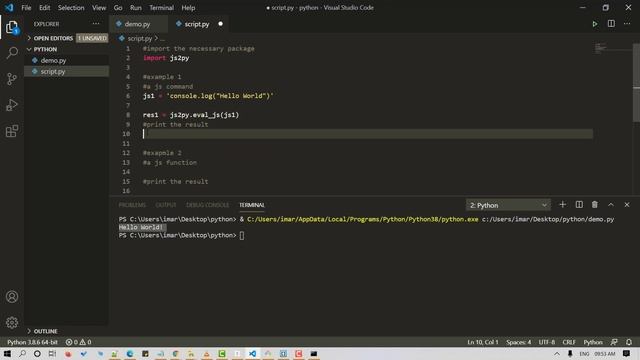Maximize panel size with up chevron
Viewport: 640px width, 360px height.
click(611, 204)
